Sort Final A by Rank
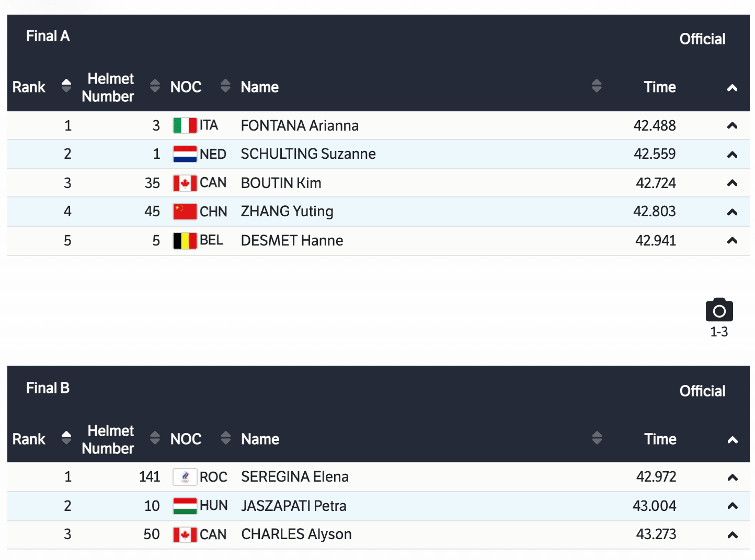 coord(66,86)
